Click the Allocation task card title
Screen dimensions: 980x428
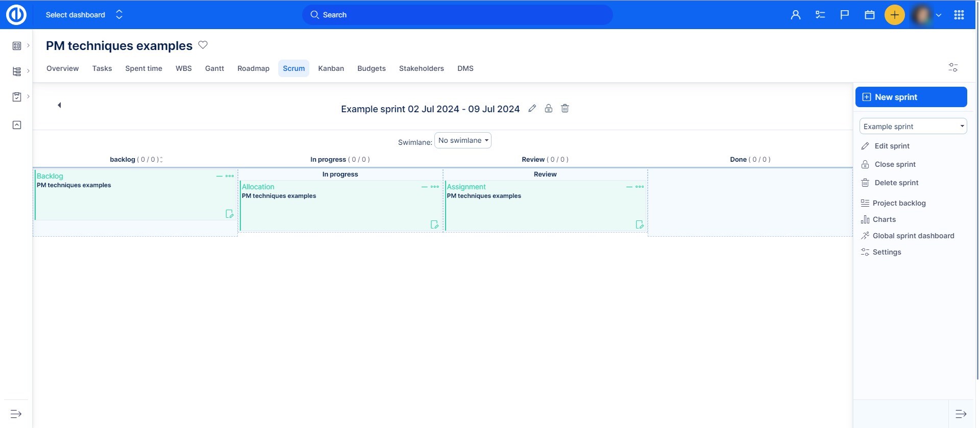(x=258, y=187)
